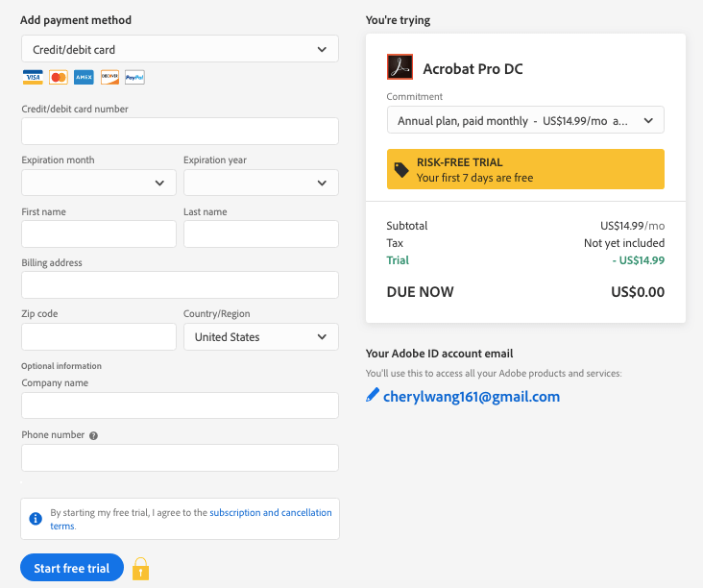Open the Country/Region United States dropdown
703x588 pixels.
260,337
